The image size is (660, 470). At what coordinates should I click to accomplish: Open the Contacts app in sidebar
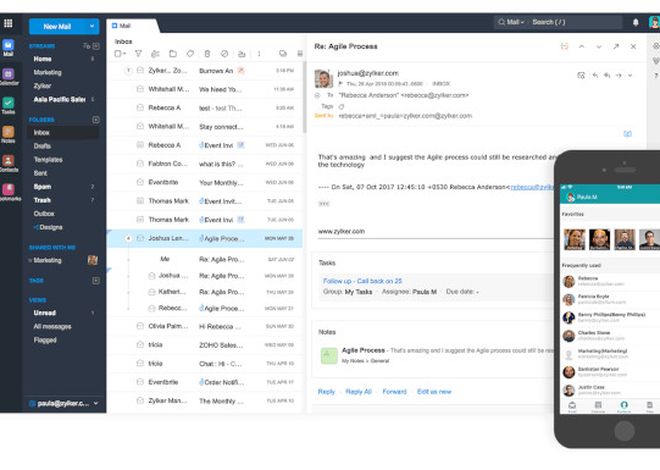pyautogui.click(x=8, y=163)
